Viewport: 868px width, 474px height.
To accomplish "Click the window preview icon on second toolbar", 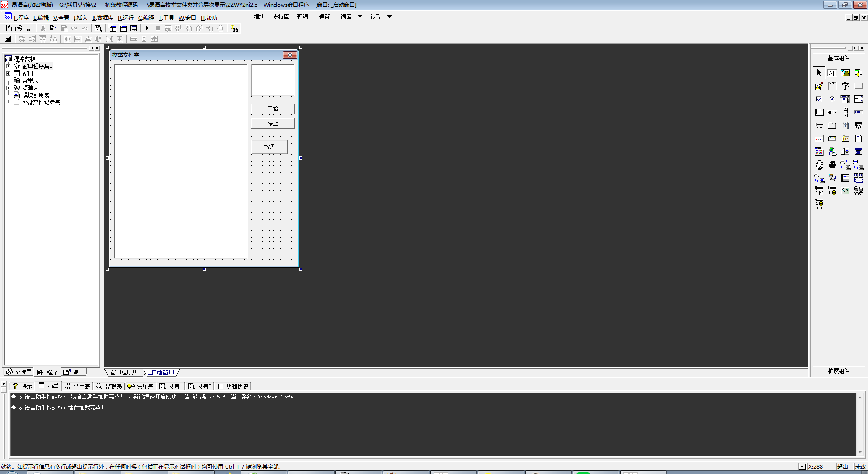I will click(8, 39).
